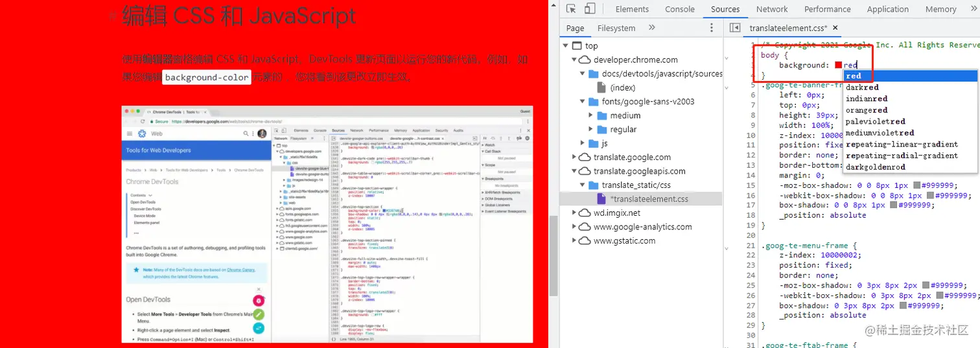Click the developer.chrome.com cloud icon
Viewport: 980px width, 348px height.
click(585, 60)
